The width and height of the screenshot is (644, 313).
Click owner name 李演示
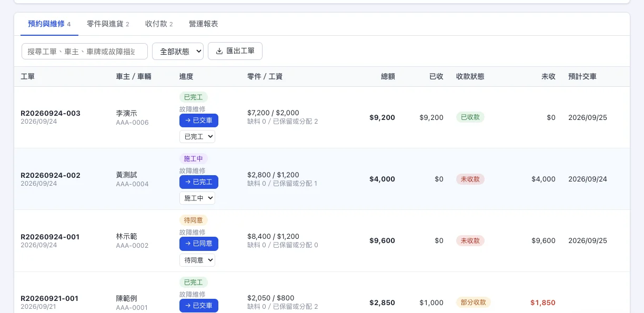tap(126, 113)
